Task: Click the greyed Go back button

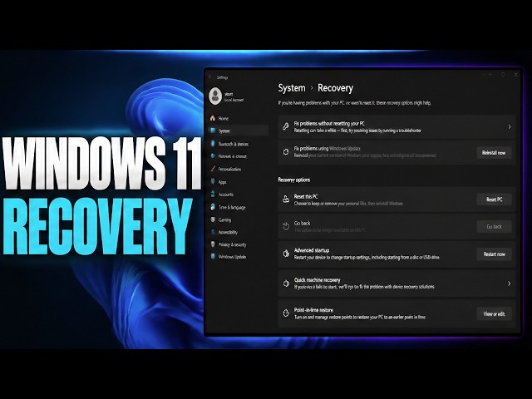Action: pyautogui.click(x=494, y=226)
